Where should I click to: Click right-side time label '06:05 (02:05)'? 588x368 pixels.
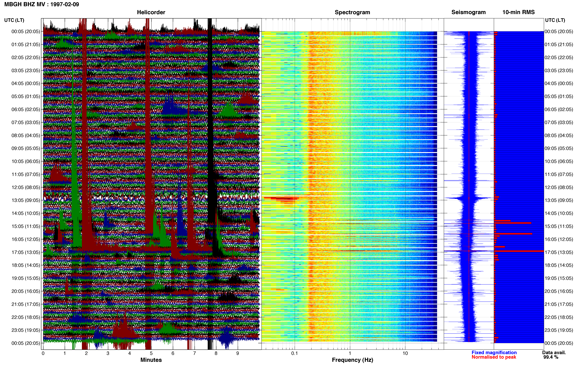point(559,109)
